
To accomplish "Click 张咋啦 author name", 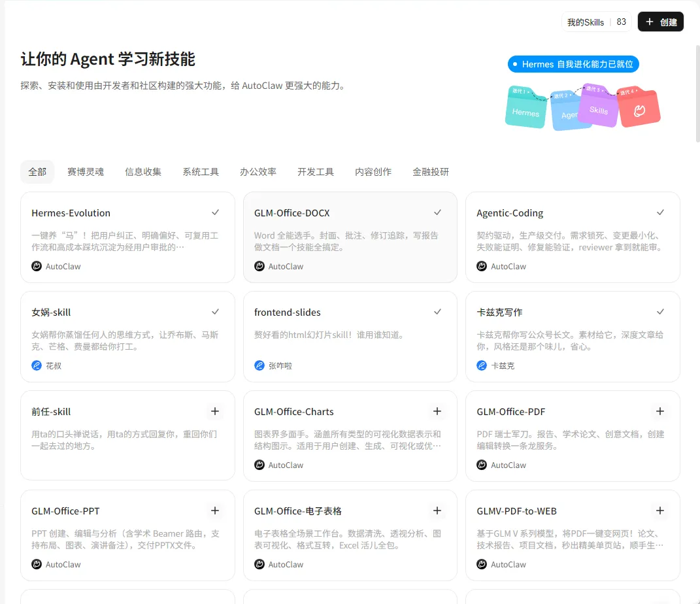I will point(280,365).
